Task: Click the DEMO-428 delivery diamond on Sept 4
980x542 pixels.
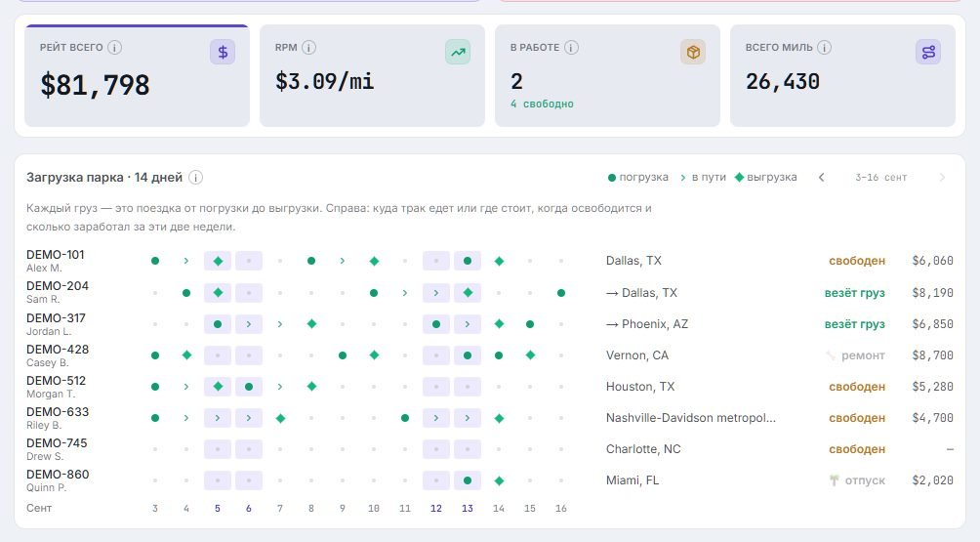Action: [186, 355]
